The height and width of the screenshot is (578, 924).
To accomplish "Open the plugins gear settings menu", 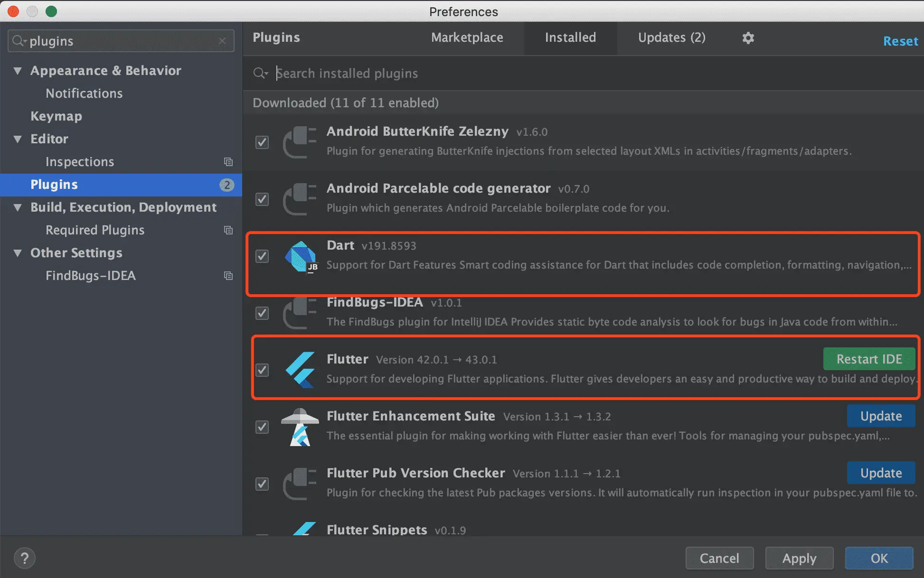I will (x=748, y=38).
